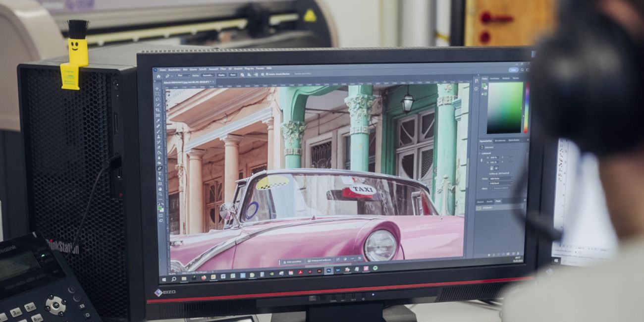Click the Teilen share button
This screenshot has height=322, width=644.
[513, 70]
